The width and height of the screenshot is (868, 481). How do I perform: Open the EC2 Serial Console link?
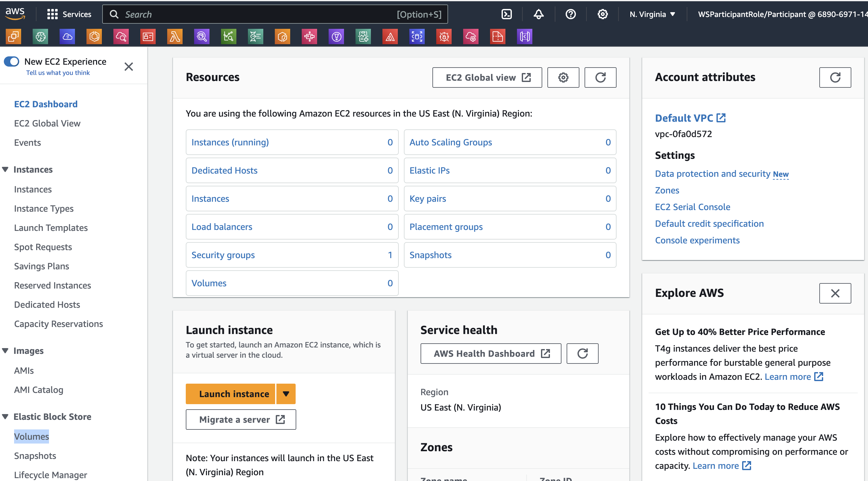tap(693, 207)
